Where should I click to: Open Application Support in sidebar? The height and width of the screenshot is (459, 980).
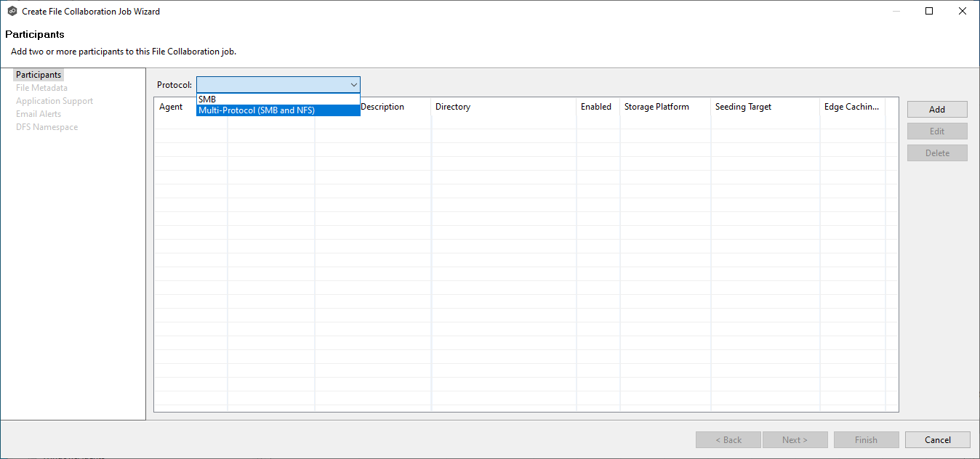(x=55, y=101)
